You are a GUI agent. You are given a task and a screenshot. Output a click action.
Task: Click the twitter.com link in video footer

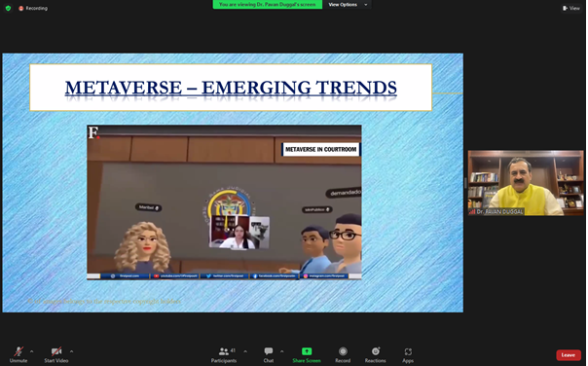(x=225, y=276)
